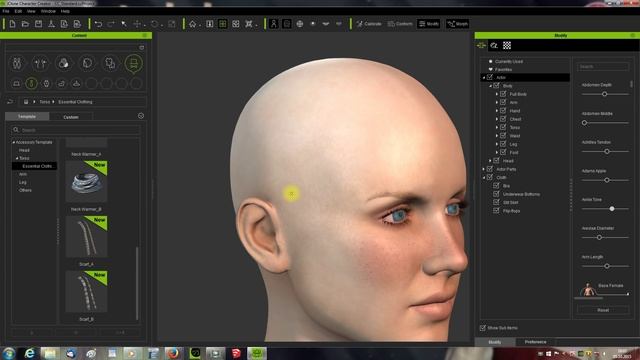
Task: Switch to the Custom content tab
Action: tap(71, 117)
